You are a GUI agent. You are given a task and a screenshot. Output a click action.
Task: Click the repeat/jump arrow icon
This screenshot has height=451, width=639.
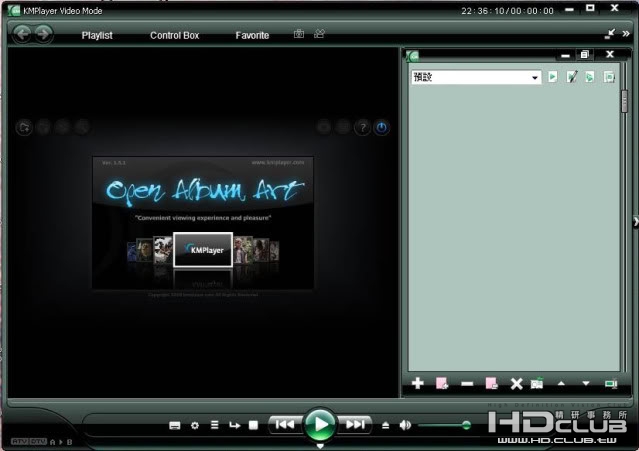(234, 425)
